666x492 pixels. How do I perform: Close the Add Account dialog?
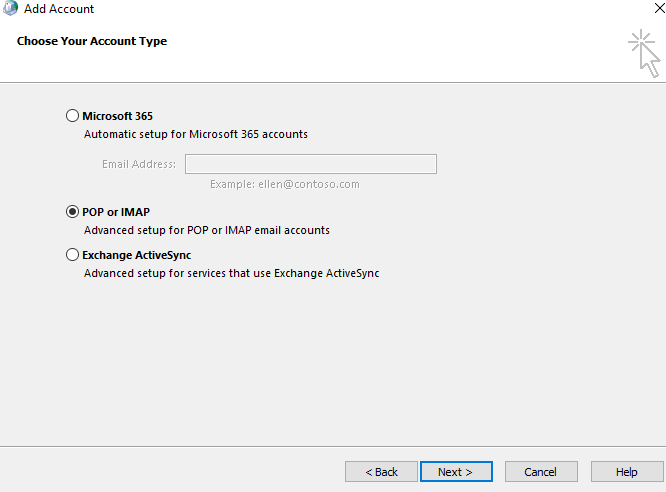pyautogui.click(x=659, y=8)
